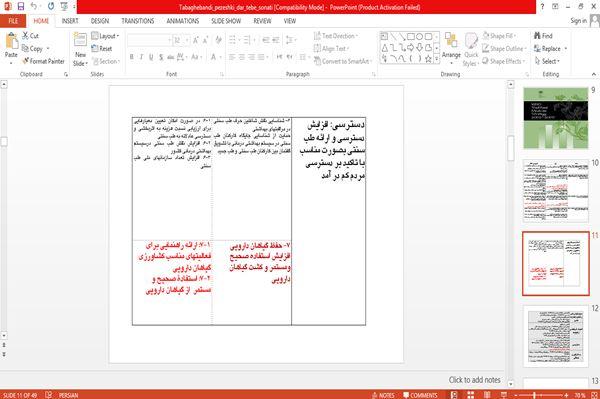Toggle Bold formatting
The image size is (600, 399).
[132, 57]
